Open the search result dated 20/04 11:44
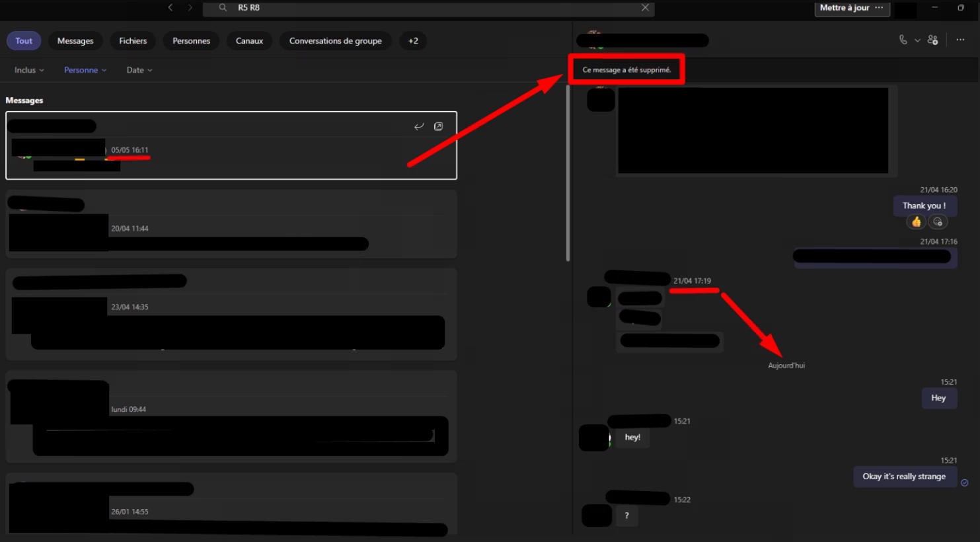 pyautogui.click(x=231, y=224)
